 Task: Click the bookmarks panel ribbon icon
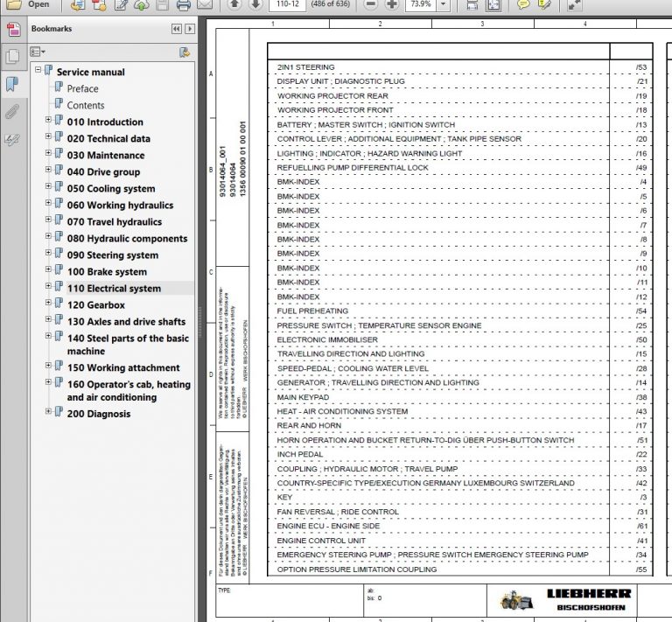click(12, 84)
